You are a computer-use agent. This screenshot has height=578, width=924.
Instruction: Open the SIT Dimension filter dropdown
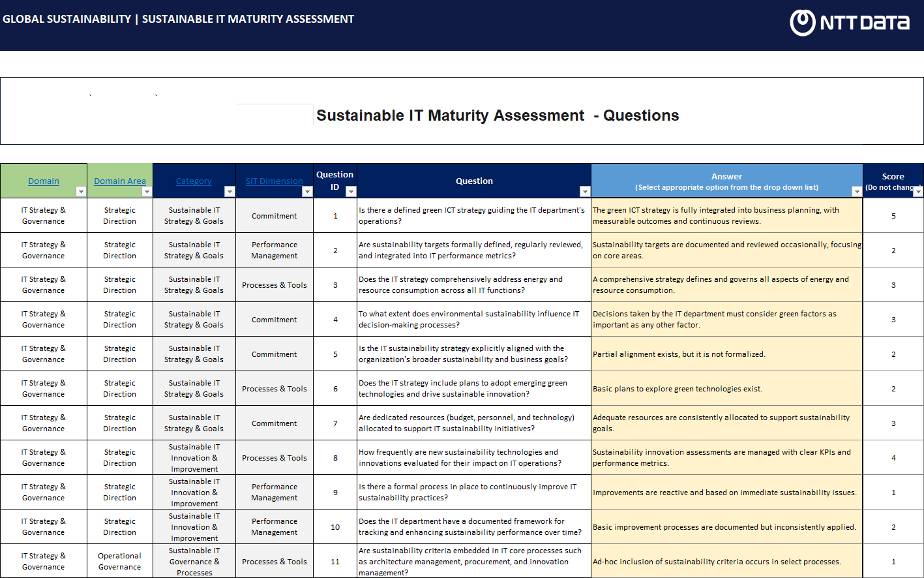[307, 192]
